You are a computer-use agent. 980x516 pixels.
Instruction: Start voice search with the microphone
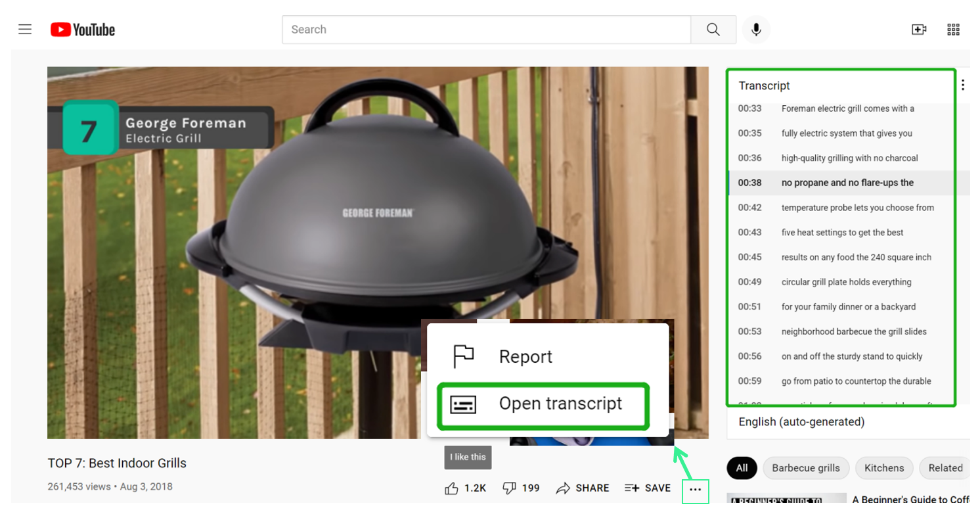click(756, 30)
